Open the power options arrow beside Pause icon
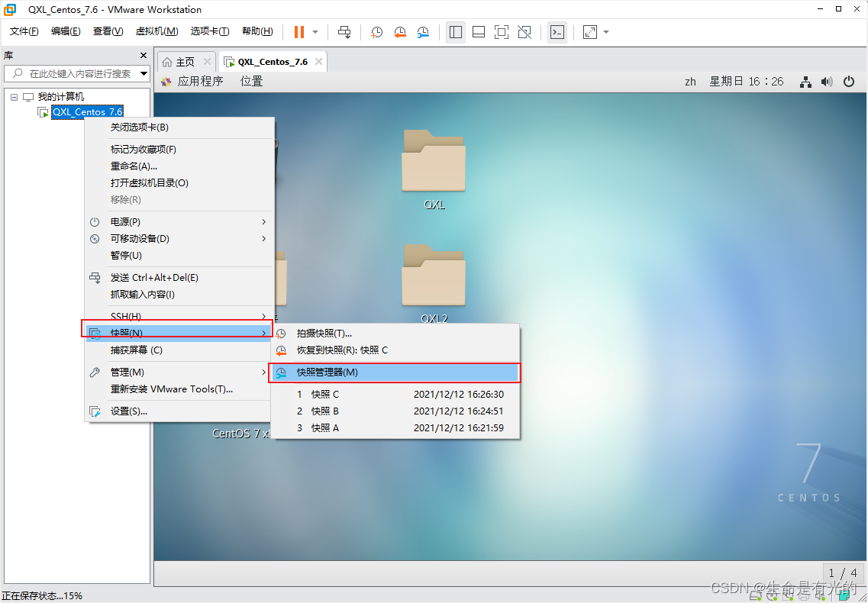The image size is (868, 603). 315,32
